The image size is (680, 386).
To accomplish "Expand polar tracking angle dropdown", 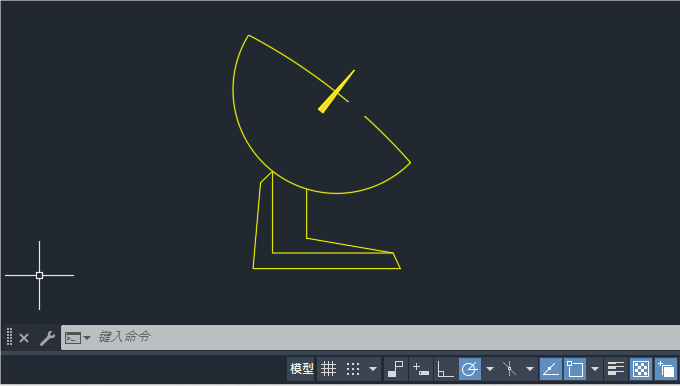I will click(x=490, y=369).
